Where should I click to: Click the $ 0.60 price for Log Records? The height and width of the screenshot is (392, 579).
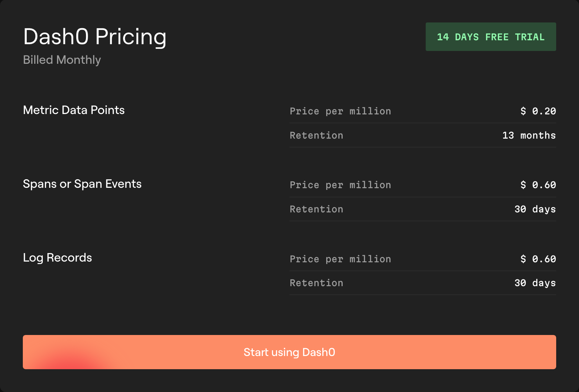tap(538, 259)
